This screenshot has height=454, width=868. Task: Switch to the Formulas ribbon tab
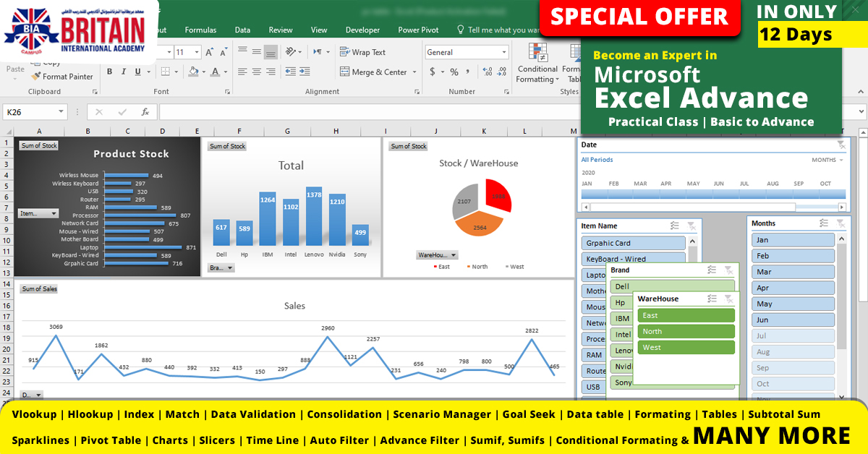200,30
